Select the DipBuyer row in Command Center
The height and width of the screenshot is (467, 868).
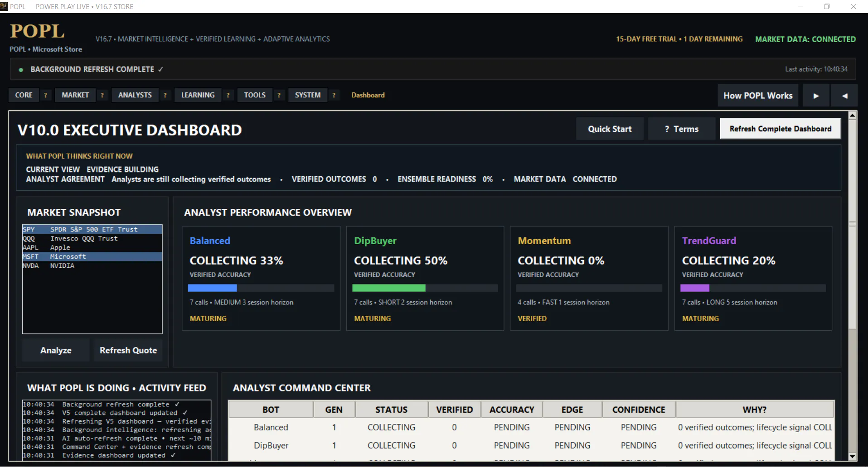531,445
